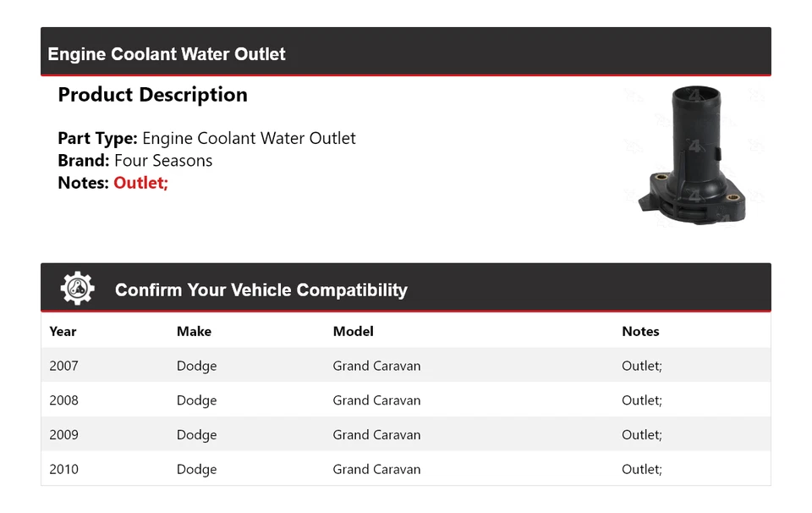Click the red Outlet; notes text
The width and height of the screenshot is (812, 513).
[x=141, y=183]
